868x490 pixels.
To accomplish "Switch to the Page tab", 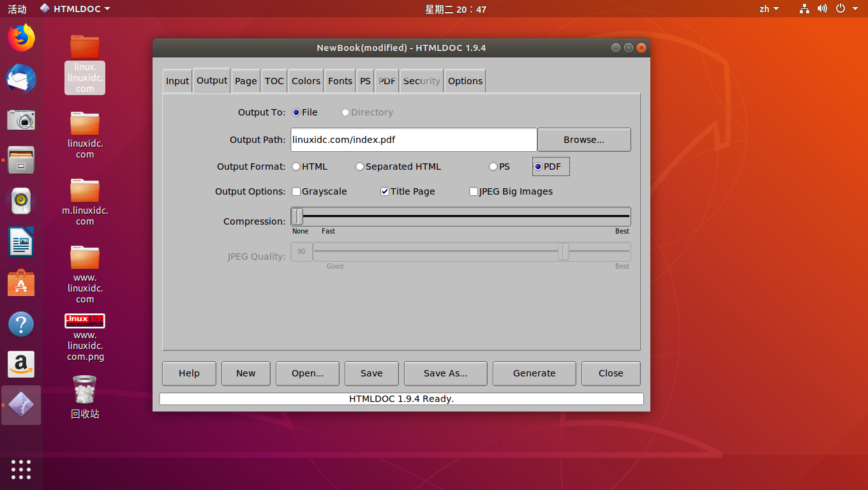I will point(246,81).
